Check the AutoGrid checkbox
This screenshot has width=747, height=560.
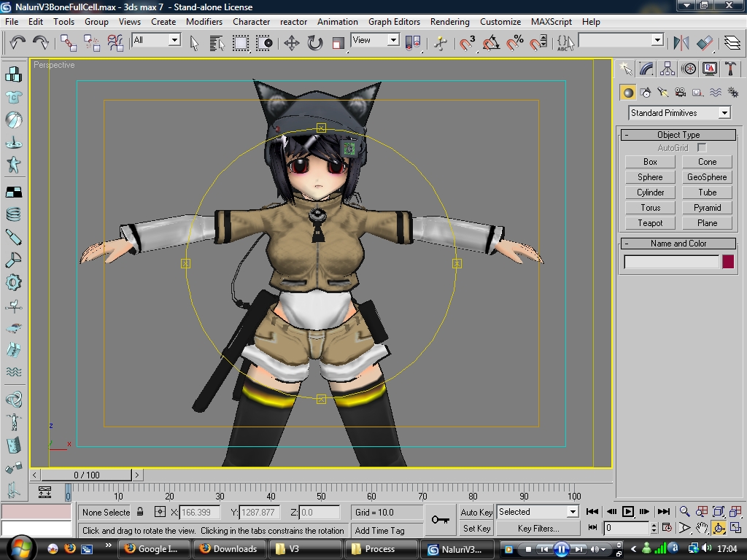pyautogui.click(x=702, y=148)
